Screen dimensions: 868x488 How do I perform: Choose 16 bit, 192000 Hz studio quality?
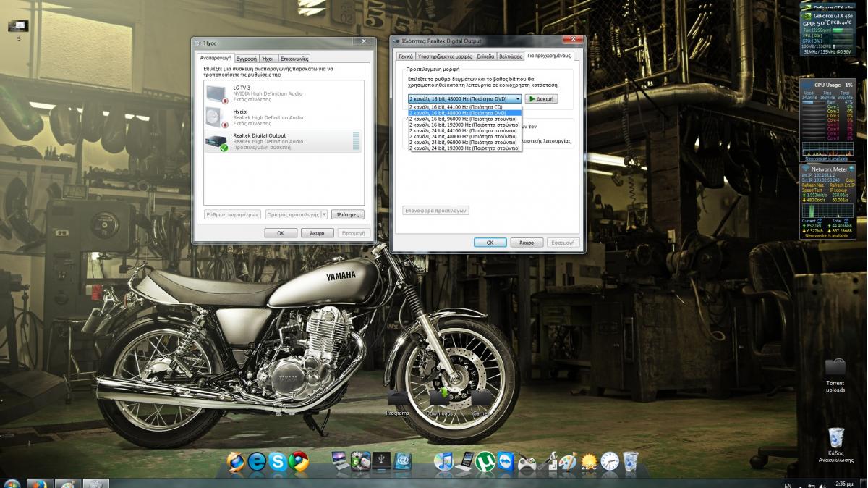pos(466,125)
